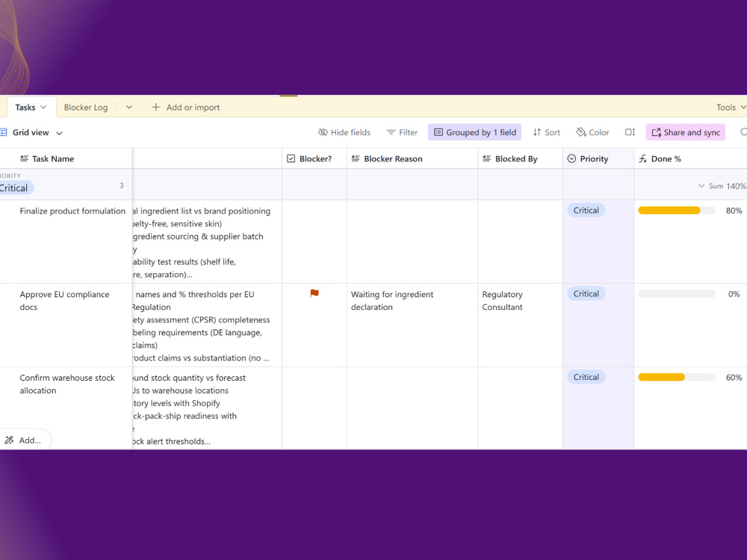Switch to the Blocker Log tab
The height and width of the screenshot is (560, 747).
86,107
